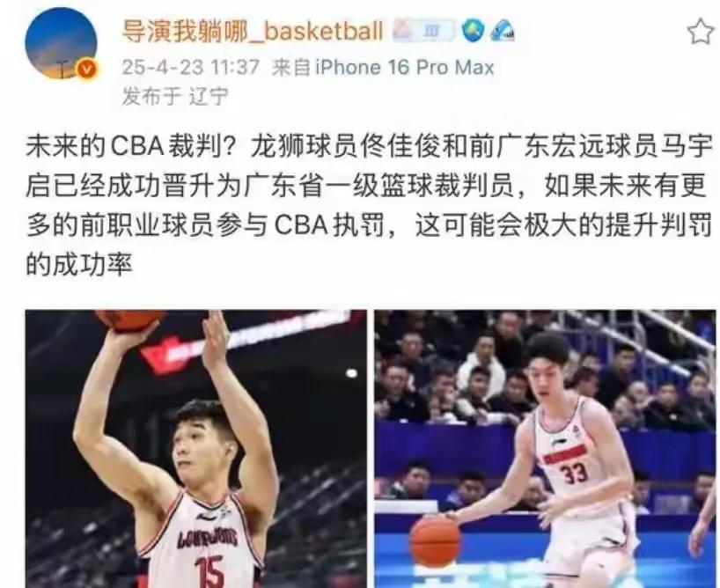
Task: Tap the basketball held up in the left photo
Action: pos(131,320)
